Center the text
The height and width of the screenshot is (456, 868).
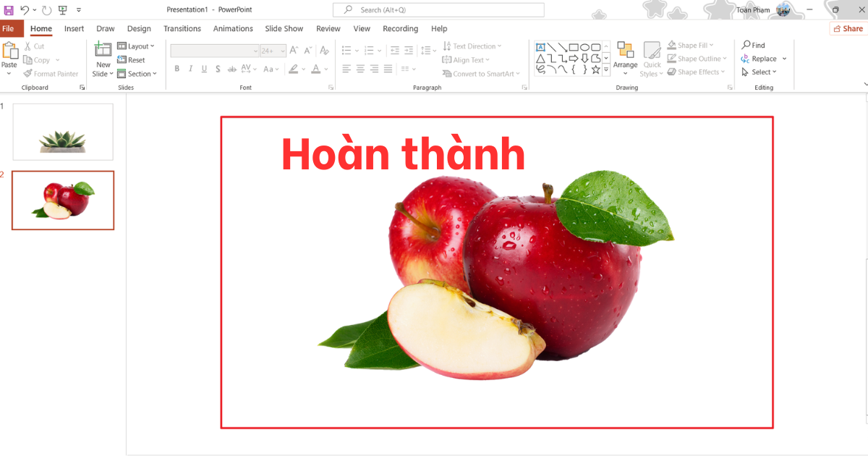point(360,69)
